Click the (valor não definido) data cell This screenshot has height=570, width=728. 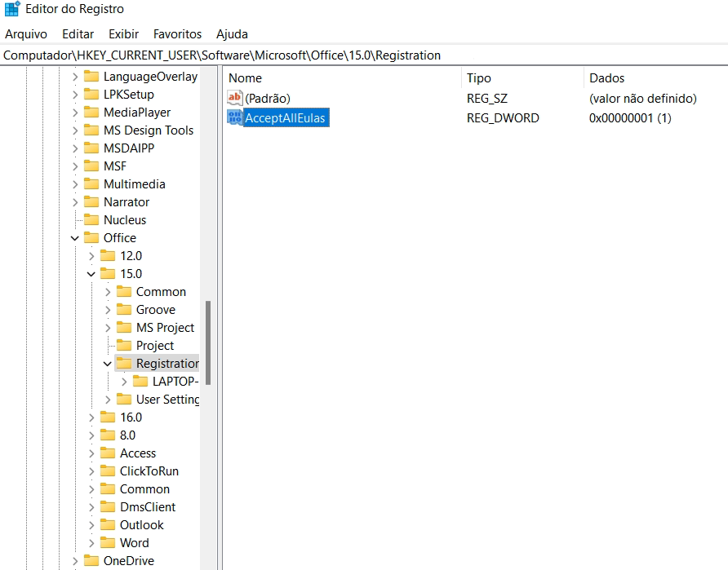click(642, 99)
